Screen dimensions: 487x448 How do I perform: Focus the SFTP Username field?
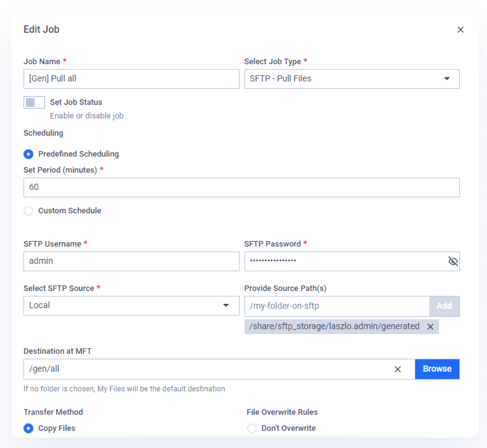pyautogui.click(x=131, y=261)
